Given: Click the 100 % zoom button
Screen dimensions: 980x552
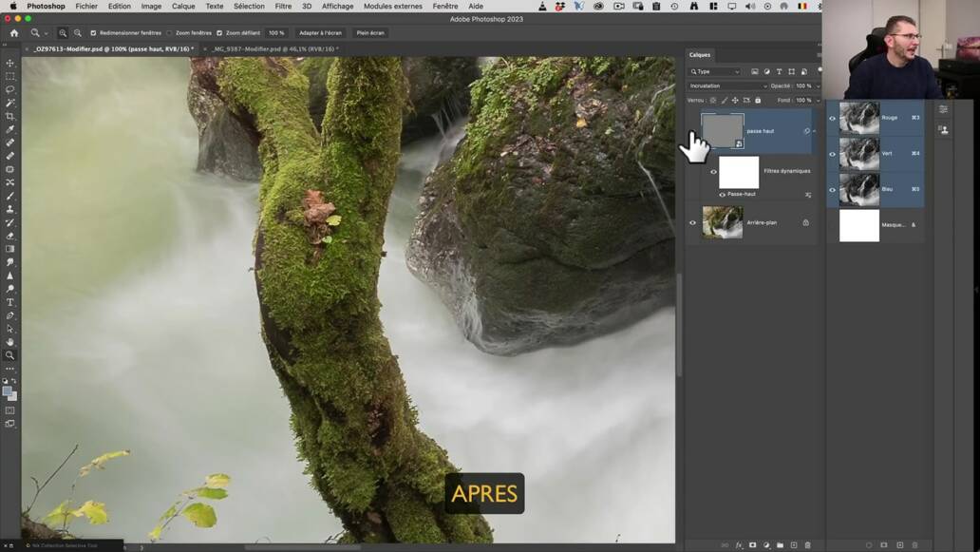Looking at the screenshot, I should [x=276, y=32].
